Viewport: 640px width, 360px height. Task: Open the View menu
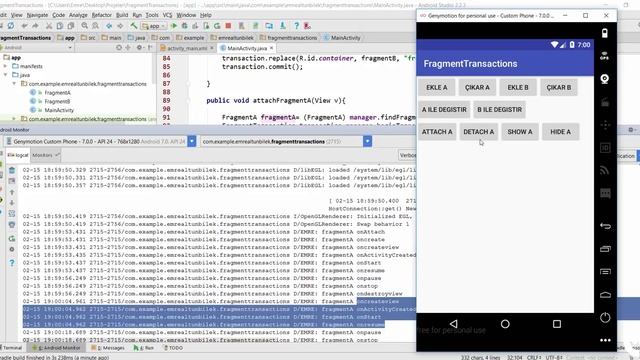16,15
